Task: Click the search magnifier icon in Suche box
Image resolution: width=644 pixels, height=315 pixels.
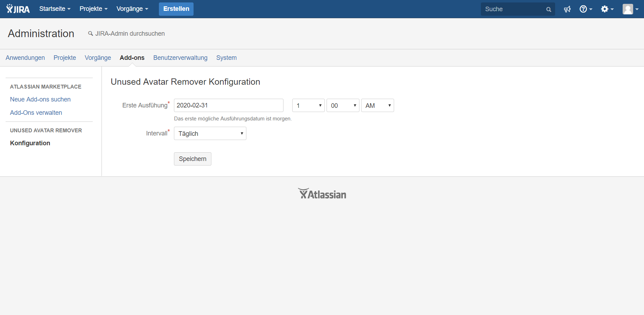Action: 548,9
